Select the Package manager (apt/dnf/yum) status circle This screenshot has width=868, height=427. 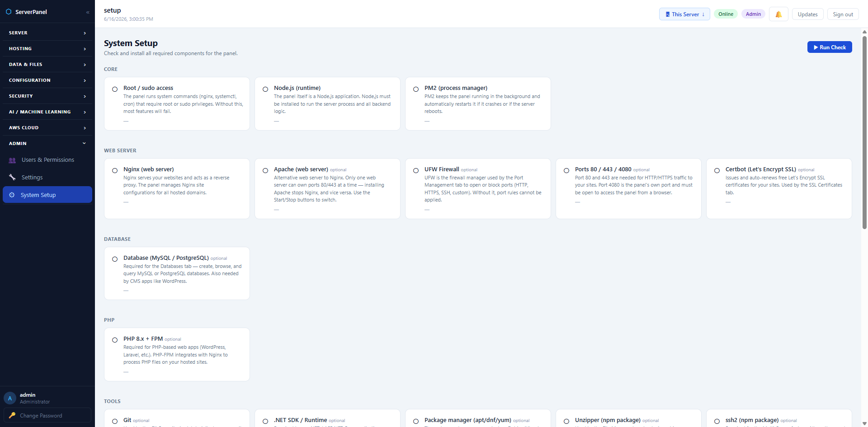[416, 422]
